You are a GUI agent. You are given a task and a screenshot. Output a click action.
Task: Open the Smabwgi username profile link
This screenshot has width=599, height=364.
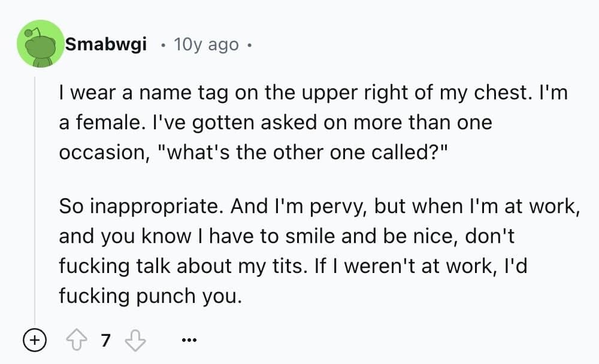[x=106, y=44]
